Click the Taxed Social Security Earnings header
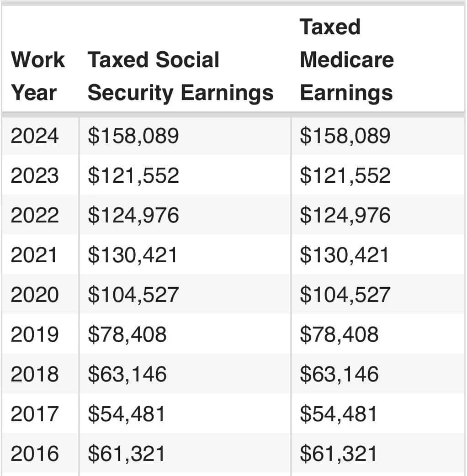Screen dimensions: 467x476 coord(180,76)
